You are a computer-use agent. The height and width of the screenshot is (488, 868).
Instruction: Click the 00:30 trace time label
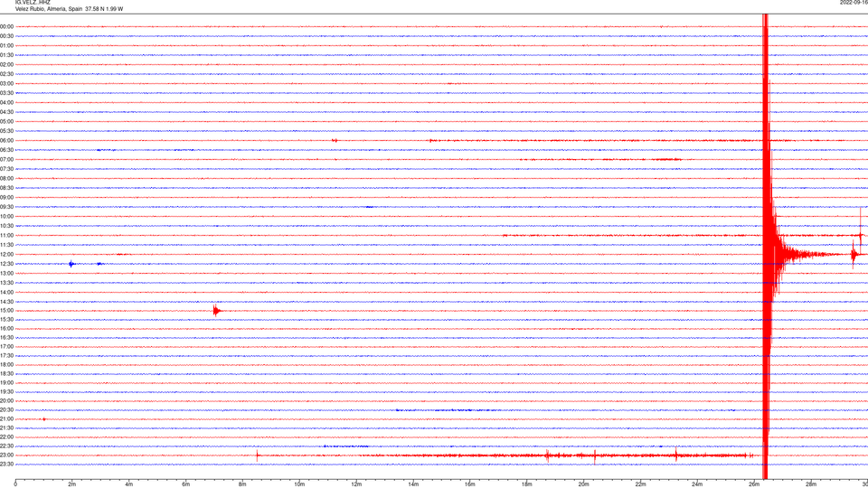[6, 36]
